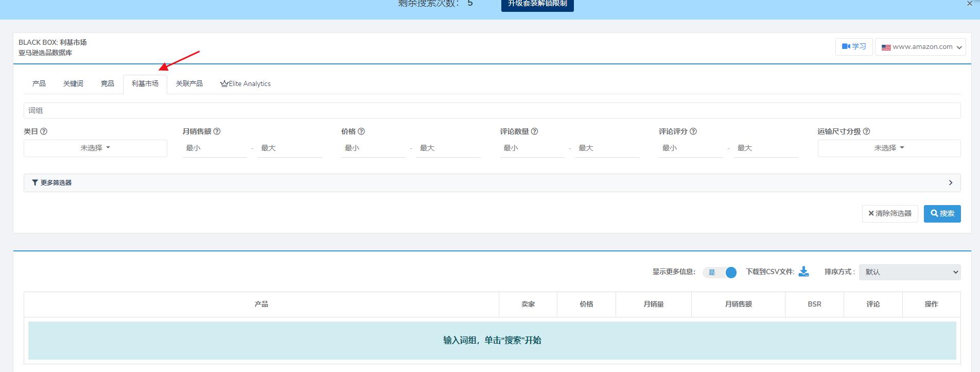Click the 评论评分 最小 field
Screen dimensions: 980x372
pyautogui.click(x=691, y=148)
